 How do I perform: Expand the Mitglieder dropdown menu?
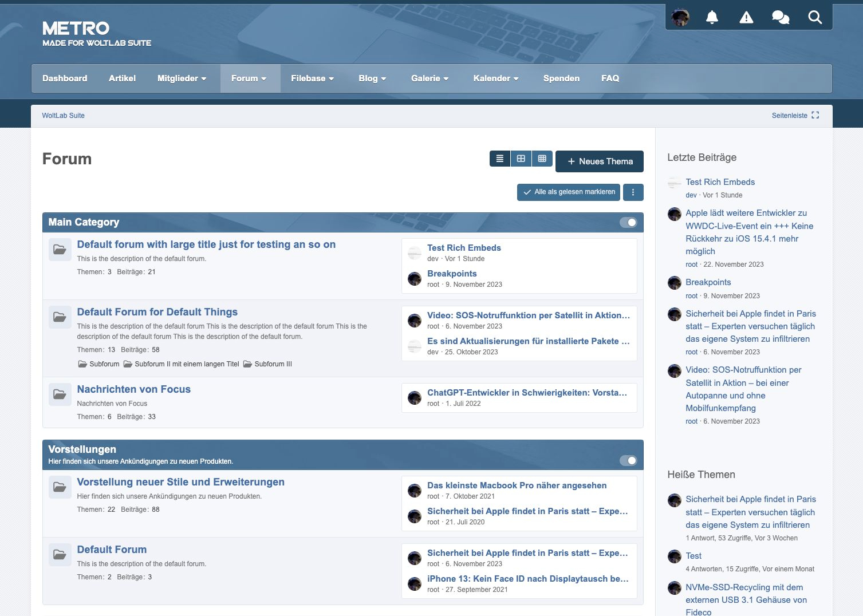click(x=182, y=78)
